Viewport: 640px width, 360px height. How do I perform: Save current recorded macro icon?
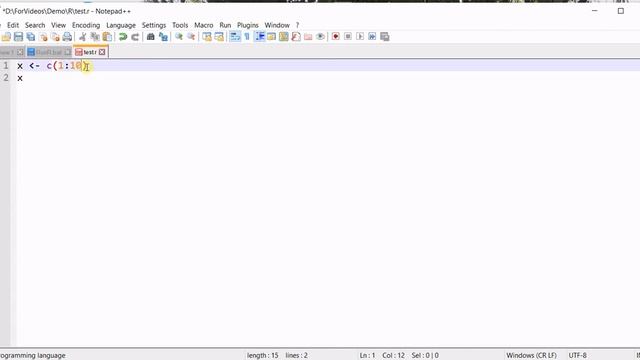(x=384, y=37)
